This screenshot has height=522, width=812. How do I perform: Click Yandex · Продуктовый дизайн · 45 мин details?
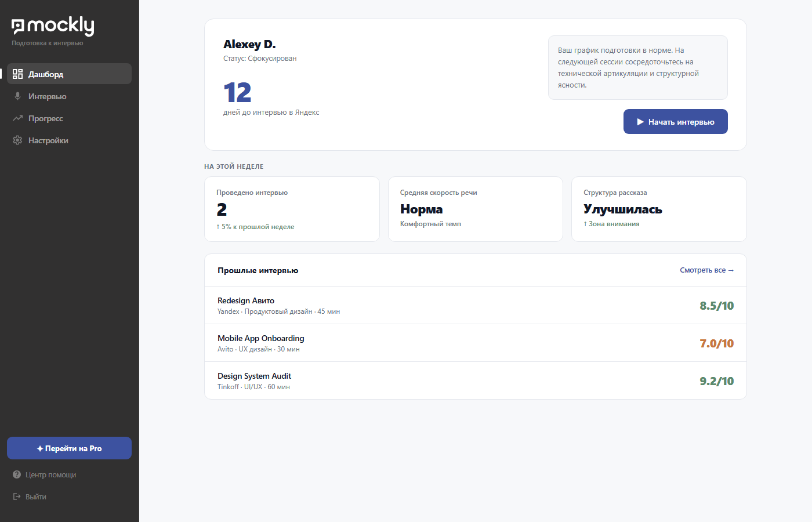(278, 311)
